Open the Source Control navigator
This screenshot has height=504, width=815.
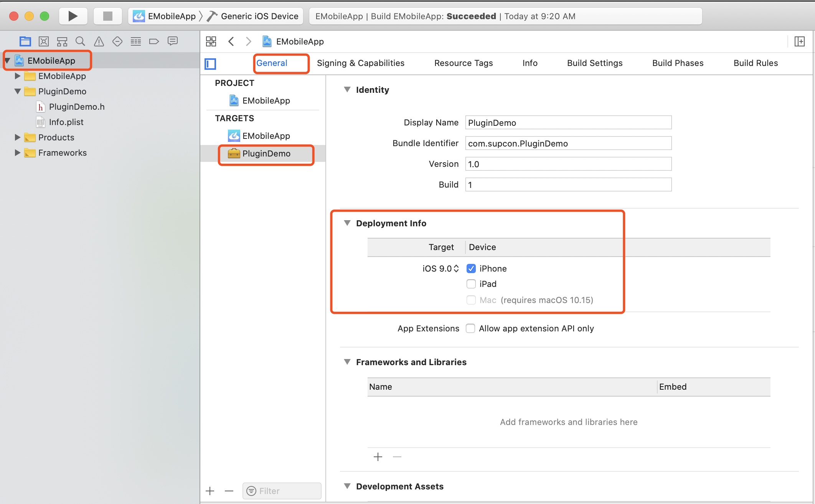coord(44,41)
